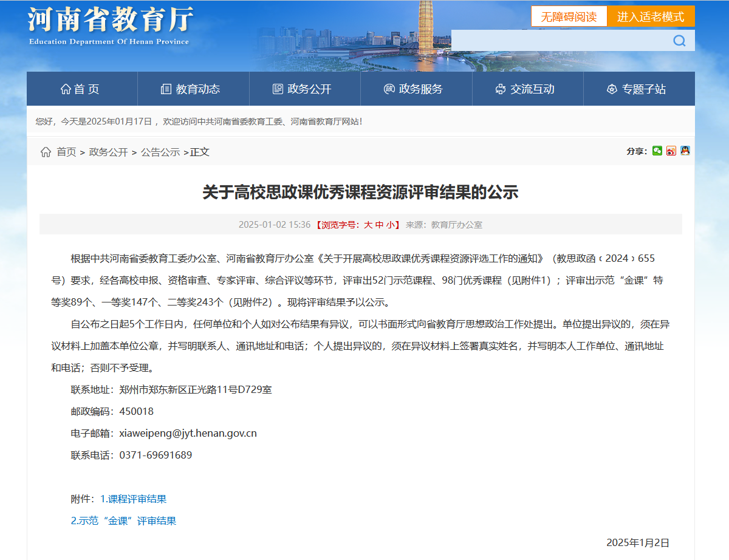Set browsing font size to 小

pyautogui.click(x=389, y=225)
